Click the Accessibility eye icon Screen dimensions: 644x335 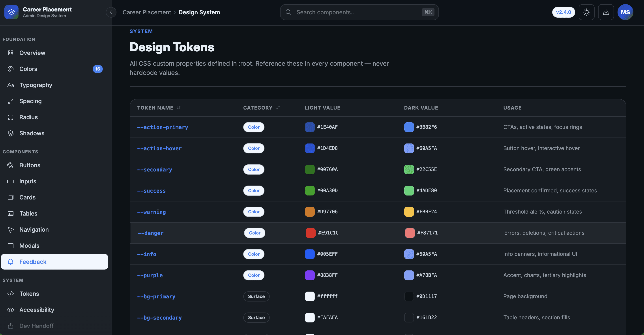coord(11,310)
